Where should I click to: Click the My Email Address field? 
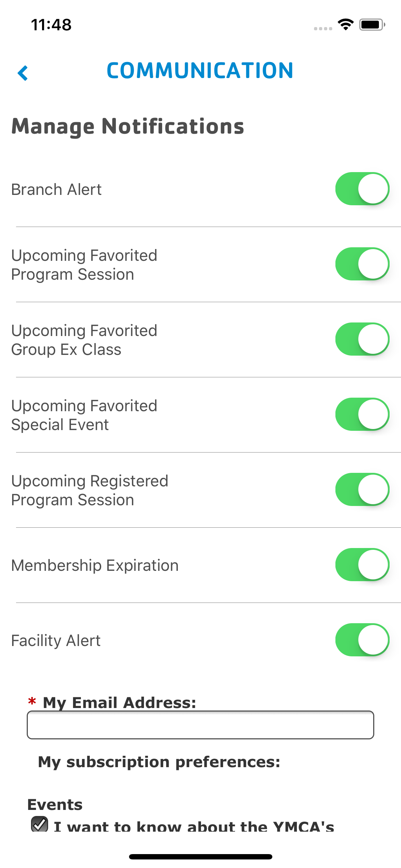pos(200,725)
